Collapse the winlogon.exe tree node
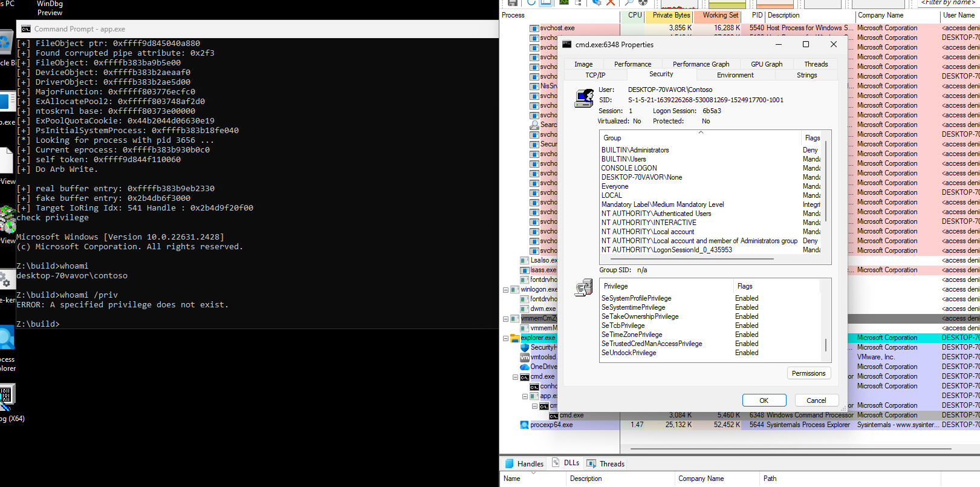 coord(505,289)
